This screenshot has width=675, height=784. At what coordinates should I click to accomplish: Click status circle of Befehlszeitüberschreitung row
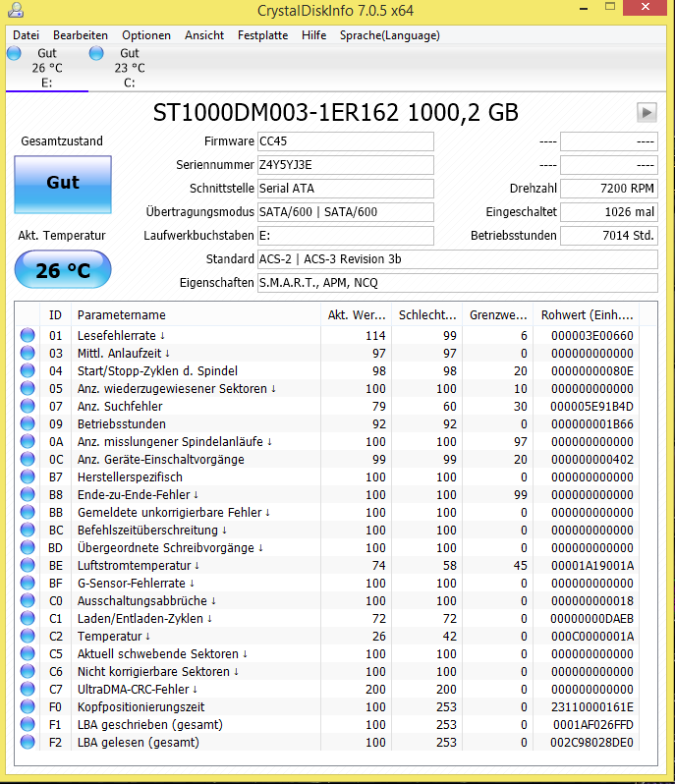(x=28, y=530)
